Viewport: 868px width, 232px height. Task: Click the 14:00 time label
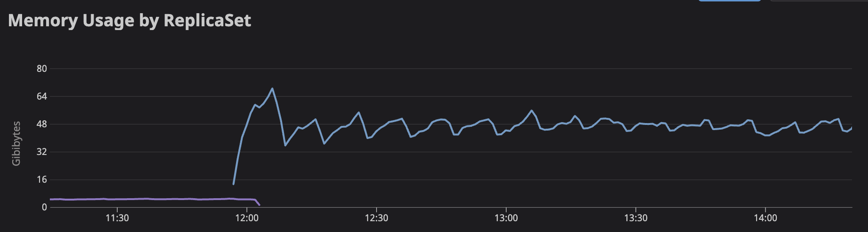765,218
